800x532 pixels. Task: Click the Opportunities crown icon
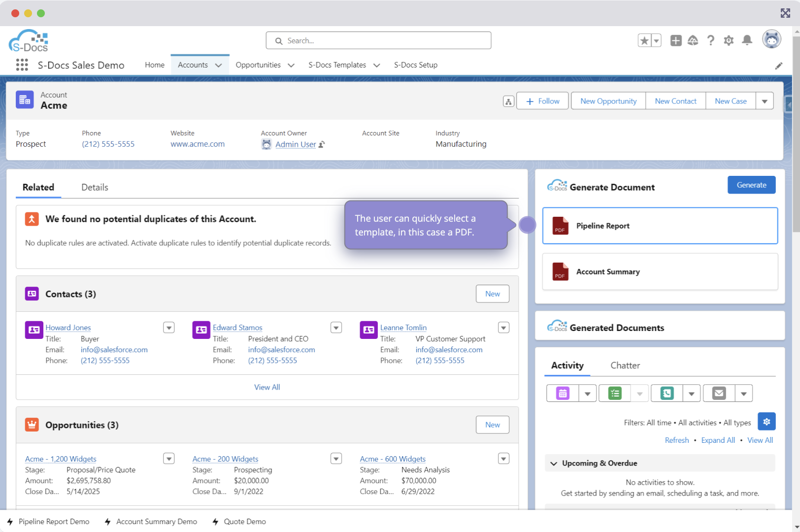32,425
